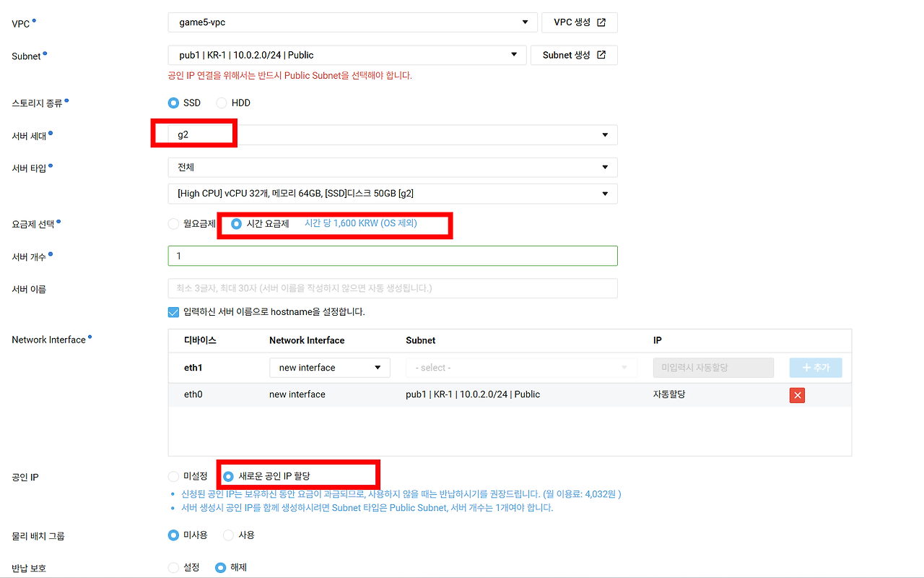Focus the 서버 이름 text field
Screen dimensions: 924x578
(393, 288)
